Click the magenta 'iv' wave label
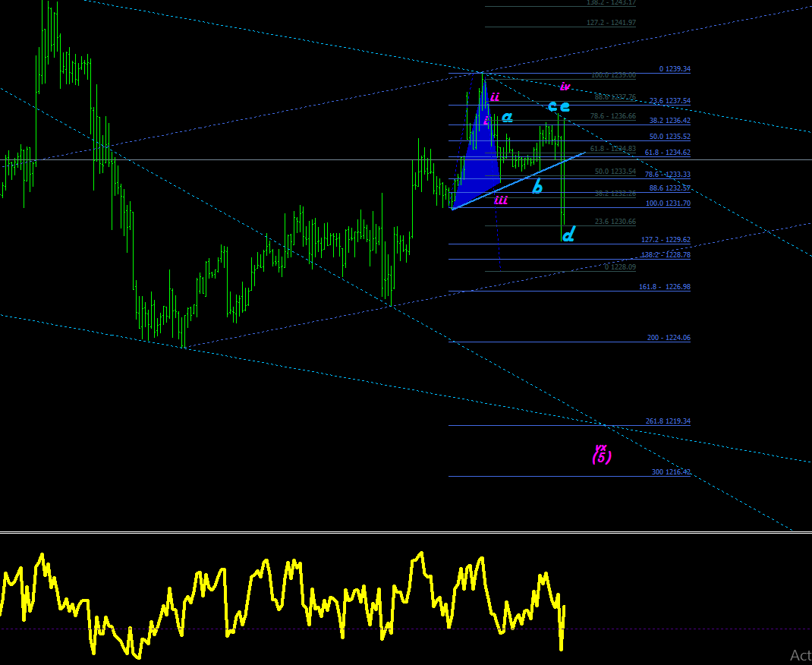 [565, 86]
